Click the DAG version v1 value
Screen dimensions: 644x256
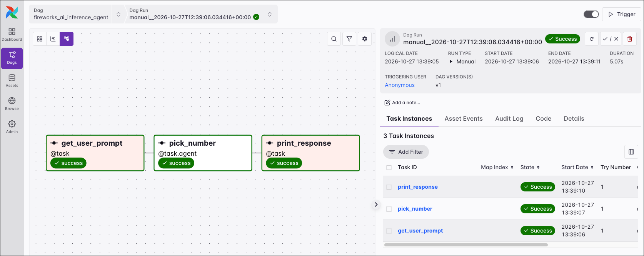point(438,85)
